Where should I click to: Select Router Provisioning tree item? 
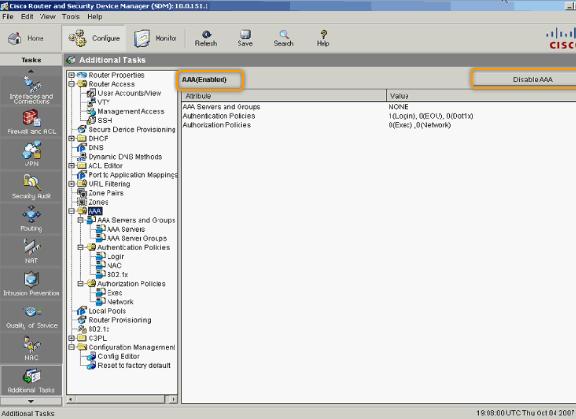pos(120,320)
